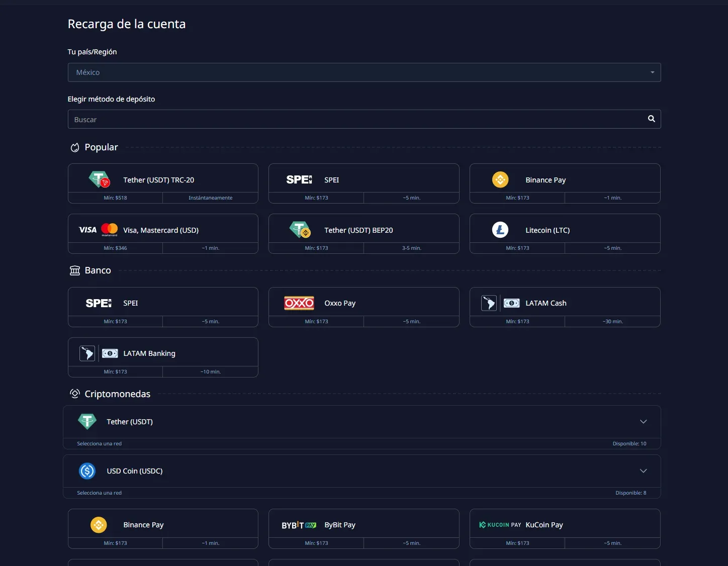Image resolution: width=728 pixels, height=566 pixels.
Task: Click "Disponible: 10" on the Tether row
Action: (629, 443)
